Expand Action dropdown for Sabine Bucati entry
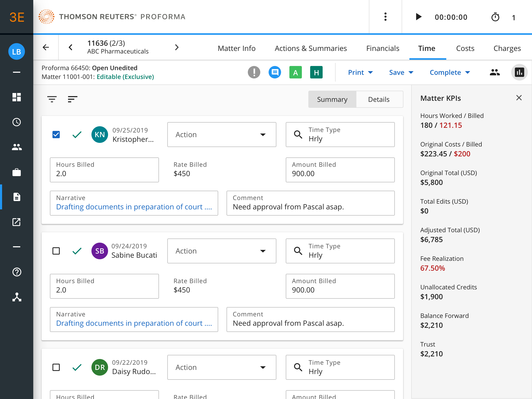The height and width of the screenshot is (399, 532). [222, 251]
